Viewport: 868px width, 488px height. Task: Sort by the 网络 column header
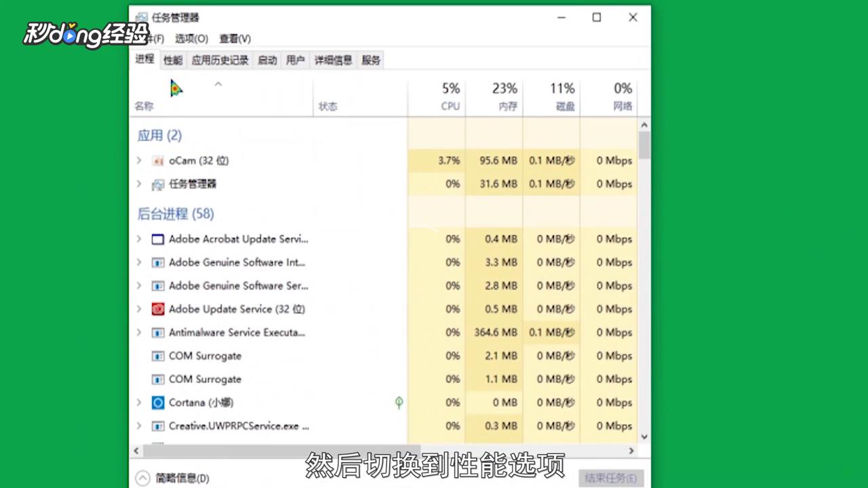(608, 98)
